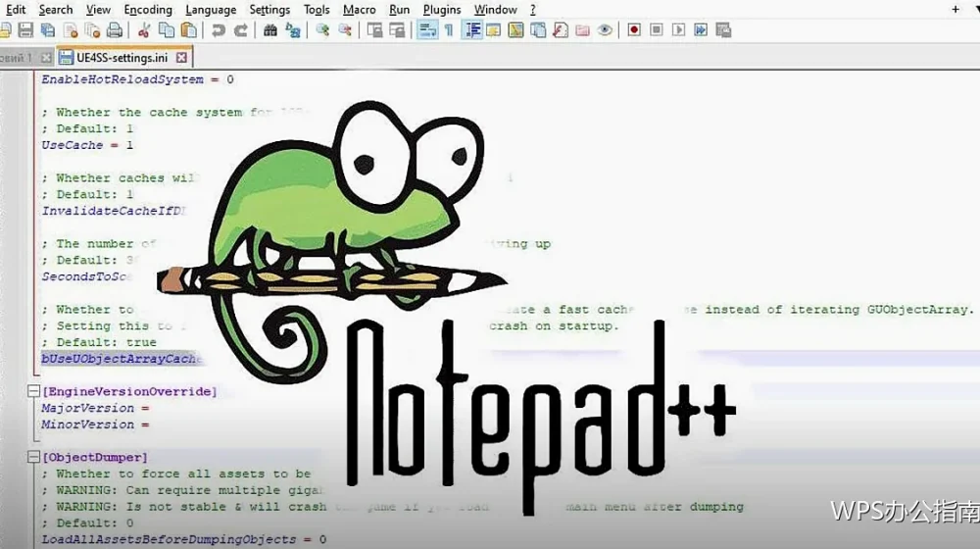The image size is (980, 549).
Task: Open the Search menu
Action: click(56, 10)
